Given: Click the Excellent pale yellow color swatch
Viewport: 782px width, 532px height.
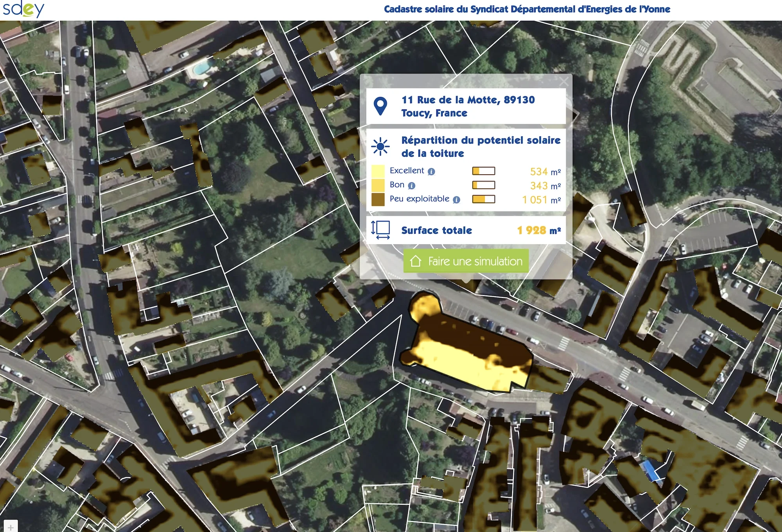Looking at the screenshot, I should (x=378, y=171).
